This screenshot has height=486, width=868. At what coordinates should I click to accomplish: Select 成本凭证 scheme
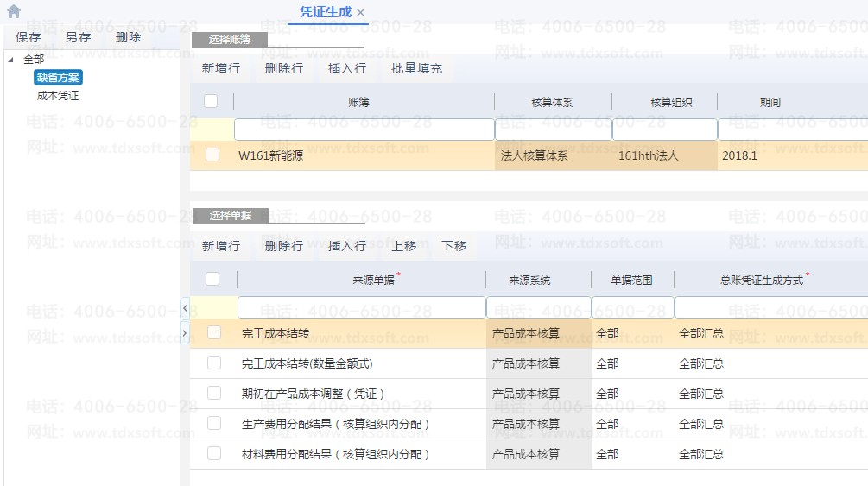pyautogui.click(x=58, y=96)
